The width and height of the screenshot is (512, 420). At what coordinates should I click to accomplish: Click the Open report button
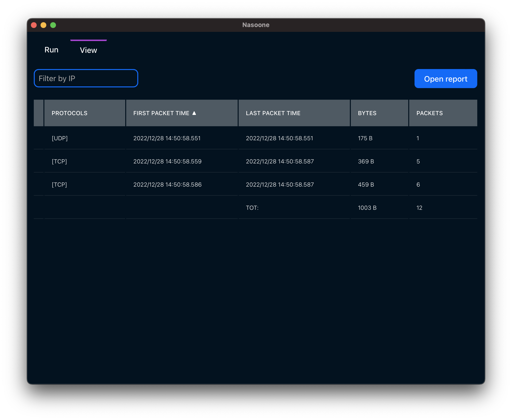point(445,79)
